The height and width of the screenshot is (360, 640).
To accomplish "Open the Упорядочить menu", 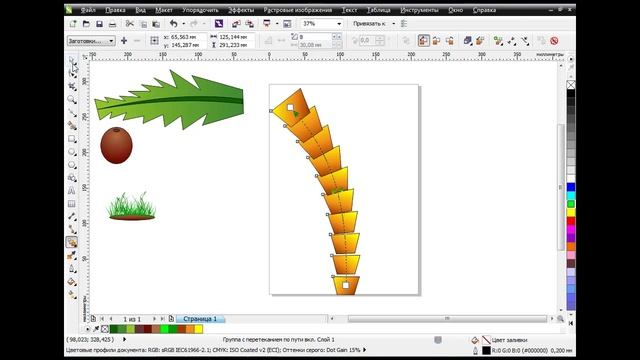I will click(200, 10).
